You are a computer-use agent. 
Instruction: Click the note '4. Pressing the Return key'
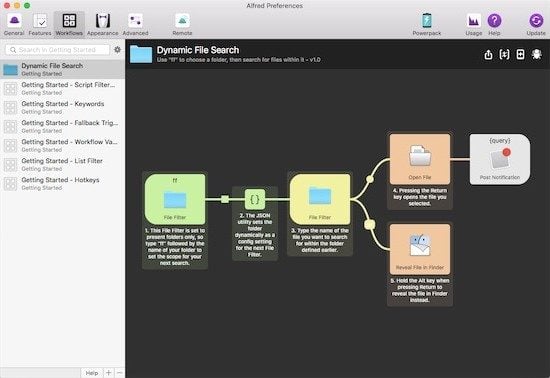420,197
